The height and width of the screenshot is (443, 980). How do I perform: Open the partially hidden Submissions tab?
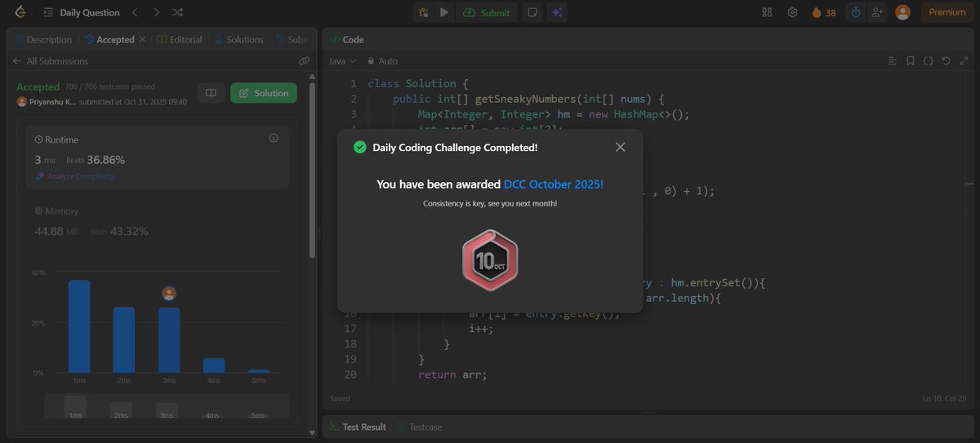point(293,39)
